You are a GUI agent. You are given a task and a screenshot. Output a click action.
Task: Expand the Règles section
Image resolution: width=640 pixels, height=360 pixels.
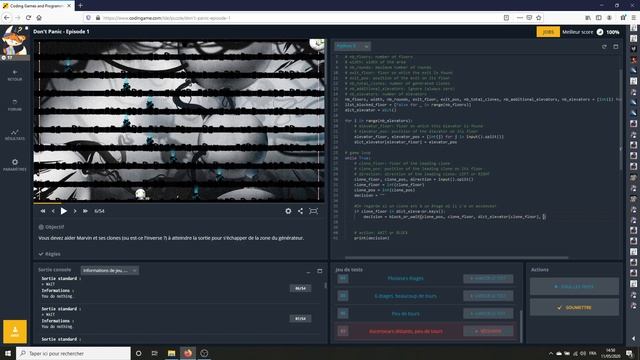click(x=49, y=254)
